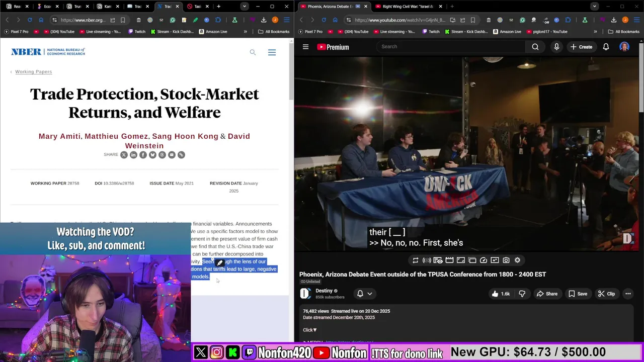
Task: Save the video to a playlist
Action: [x=578, y=294]
